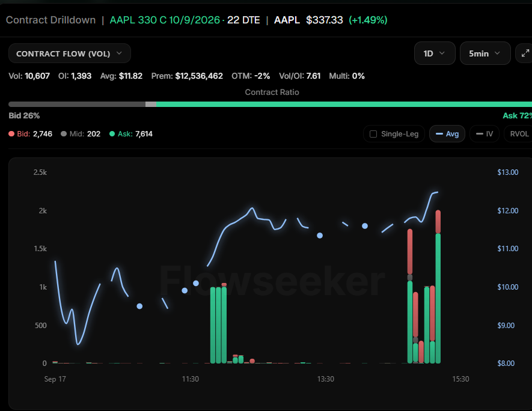Click the Ask 72% label
Screen dimensions: 532x411
(x=517, y=115)
